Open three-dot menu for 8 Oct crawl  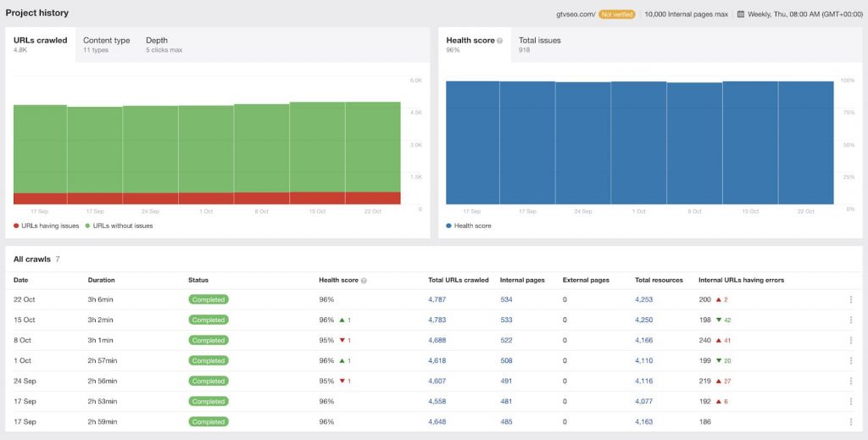pos(850,340)
